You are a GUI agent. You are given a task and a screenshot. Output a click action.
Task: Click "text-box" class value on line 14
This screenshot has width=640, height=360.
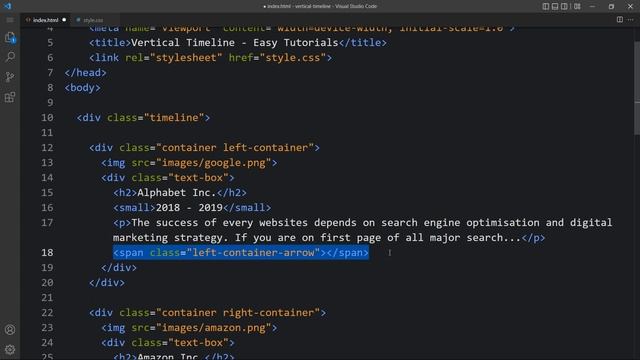coord(198,178)
